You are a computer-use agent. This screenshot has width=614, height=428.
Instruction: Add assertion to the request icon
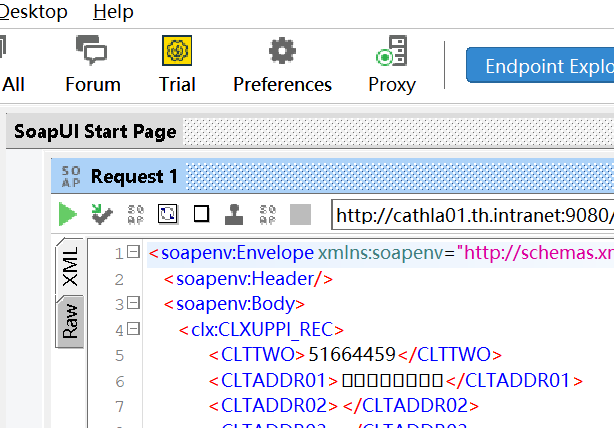(101, 214)
